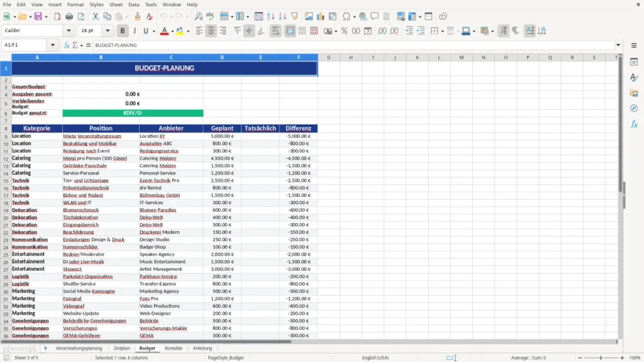Click the Insert Chart icon
This screenshot has height=362, width=644.
pyautogui.click(x=321, y=16)
